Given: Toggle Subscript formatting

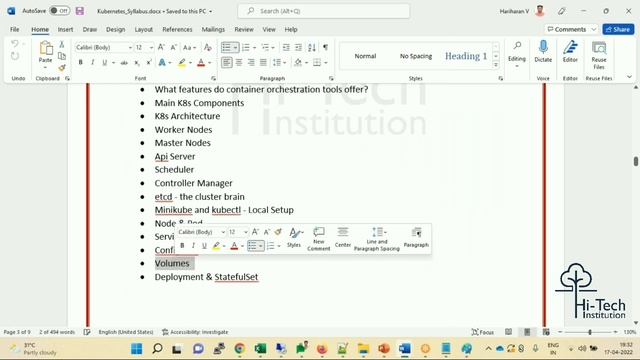Looking at the screenshot, I should point(137,62).
